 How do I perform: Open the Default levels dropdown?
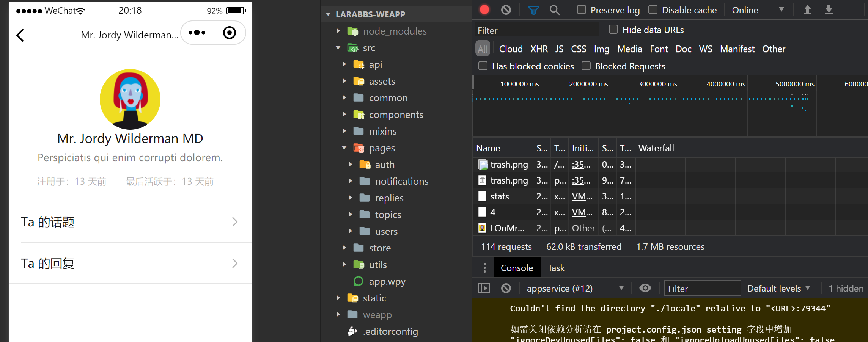778,288
